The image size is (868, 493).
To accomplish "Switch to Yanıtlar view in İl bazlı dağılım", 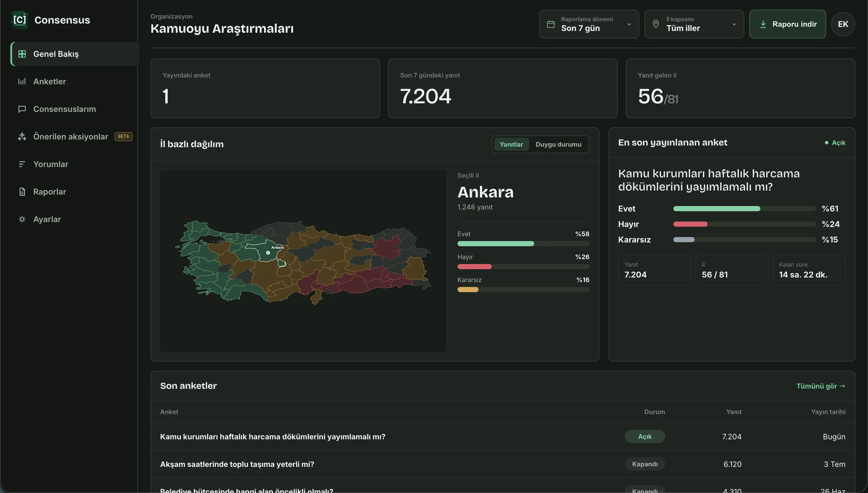I will [511, 144].
